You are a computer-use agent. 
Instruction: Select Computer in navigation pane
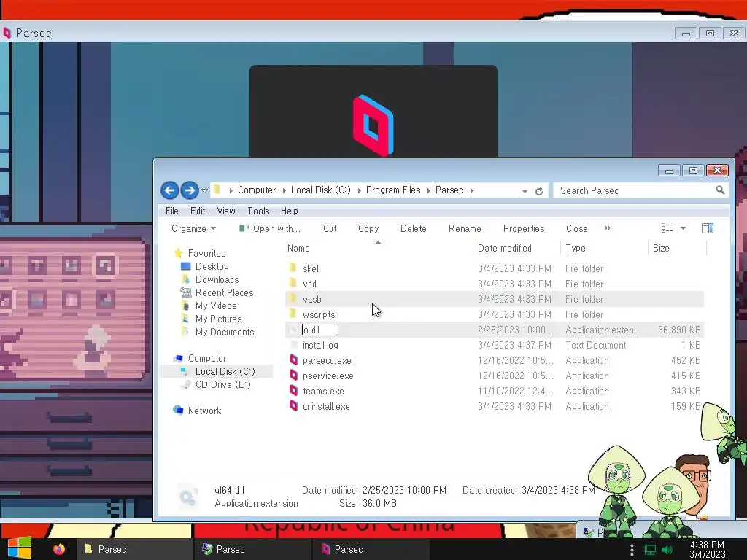(206, 358)
